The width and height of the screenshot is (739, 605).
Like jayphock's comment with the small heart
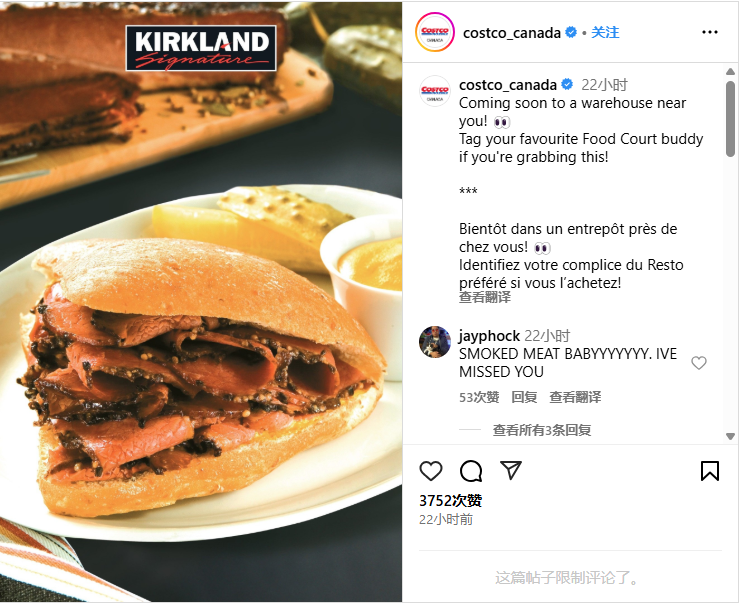click(698, 363)
